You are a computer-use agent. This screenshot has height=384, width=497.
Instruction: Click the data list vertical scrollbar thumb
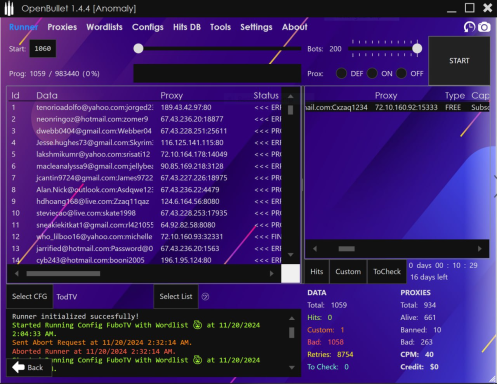[290, 110]
